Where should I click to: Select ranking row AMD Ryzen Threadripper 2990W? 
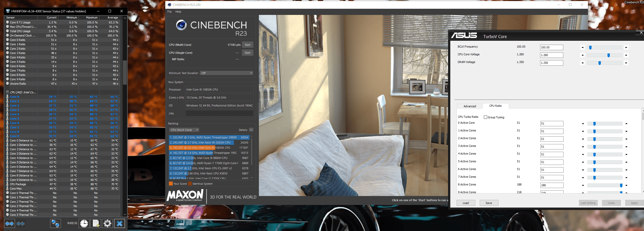pos(209,137)
